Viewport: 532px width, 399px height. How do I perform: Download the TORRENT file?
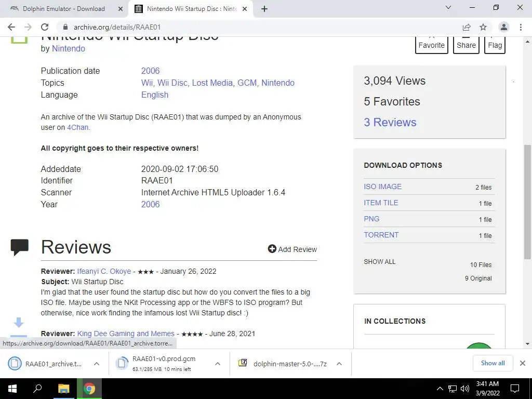pyautogui.click(x=381, y=235)
